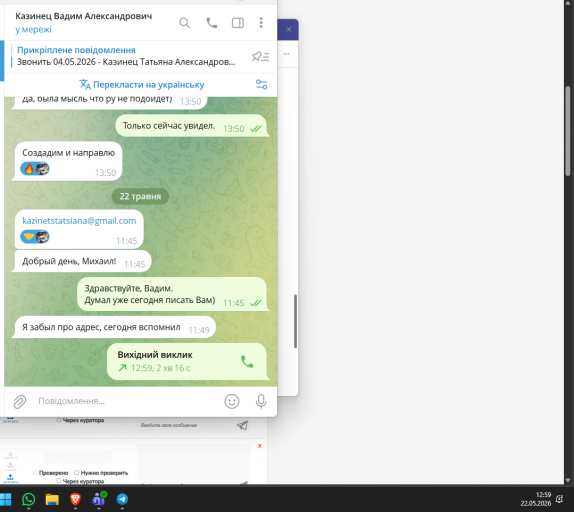Open Windows Start menu
Viewport: 574px width, 512px height.
(x=5, y=499)
